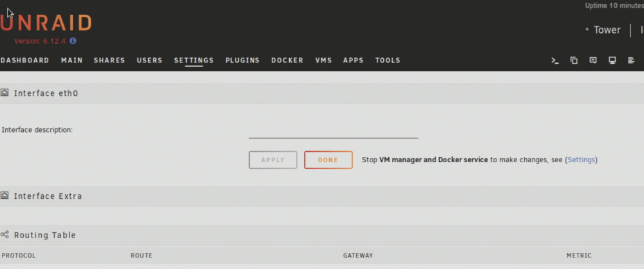Image resolution: width=644 pixels, height=269 pixels.
Task: Click the Protocol column header
Action: (19, 255)
